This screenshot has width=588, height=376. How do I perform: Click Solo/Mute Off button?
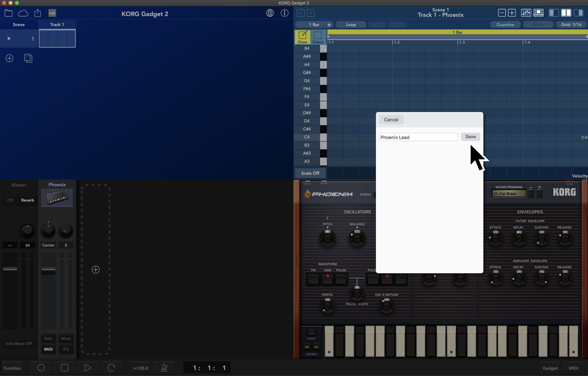pyautogui.click(x=19, y=344)
